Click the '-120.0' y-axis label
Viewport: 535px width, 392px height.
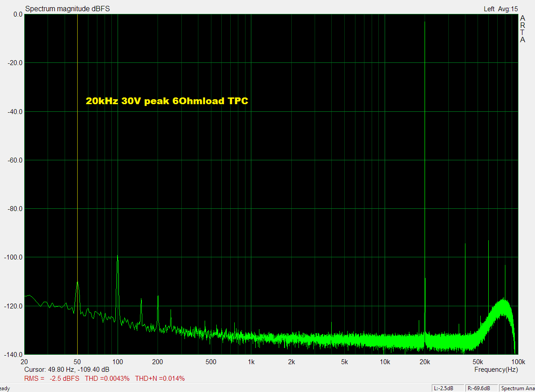[13, 306]
